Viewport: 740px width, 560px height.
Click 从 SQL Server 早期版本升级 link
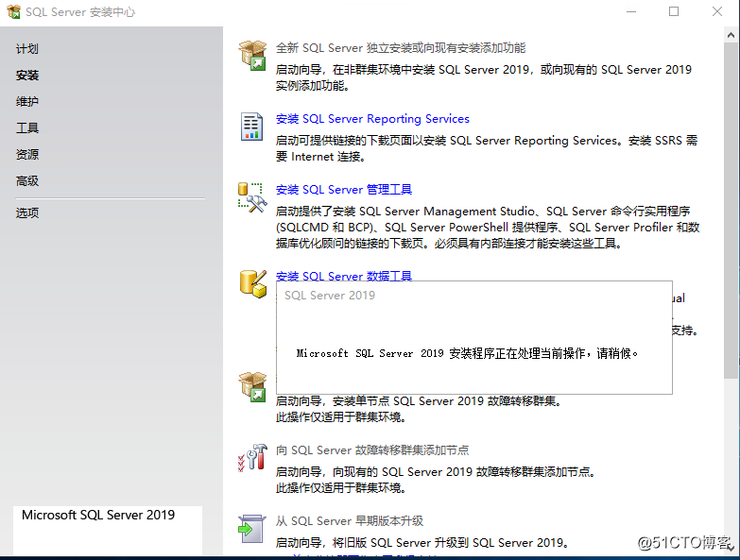(350, 521)
